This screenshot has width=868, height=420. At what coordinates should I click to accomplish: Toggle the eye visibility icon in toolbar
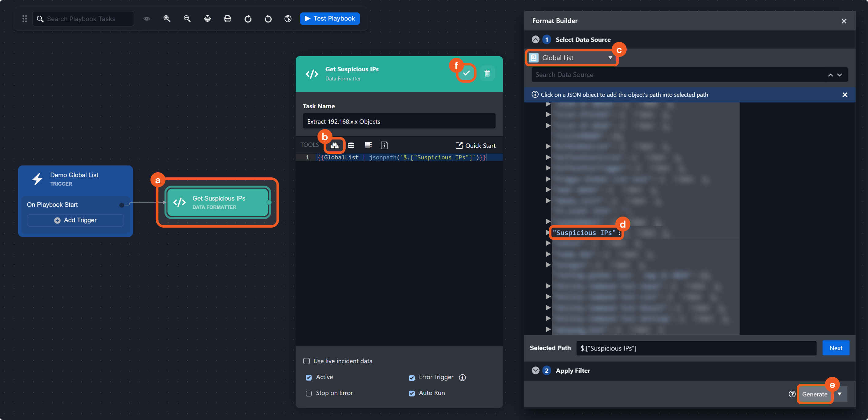[147, 19]
